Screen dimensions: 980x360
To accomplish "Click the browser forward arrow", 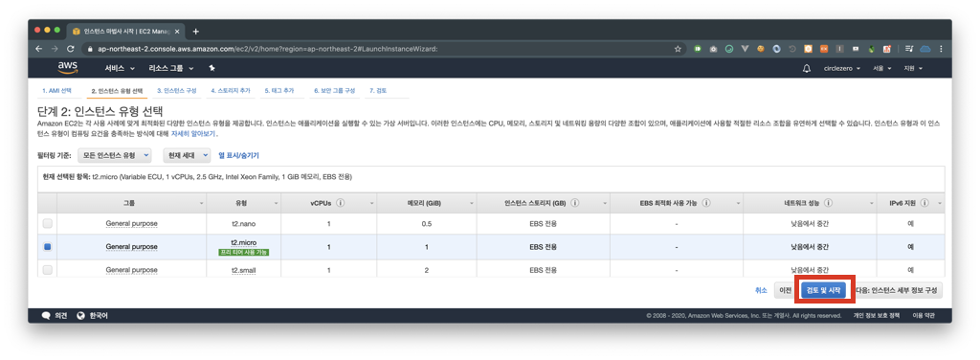I will (55, 48).
